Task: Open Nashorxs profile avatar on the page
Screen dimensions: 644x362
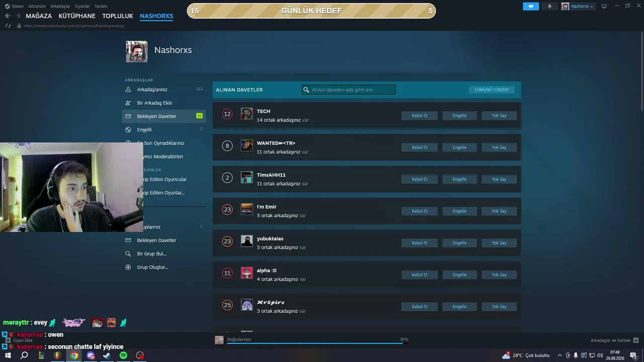Action: (137, 51)
